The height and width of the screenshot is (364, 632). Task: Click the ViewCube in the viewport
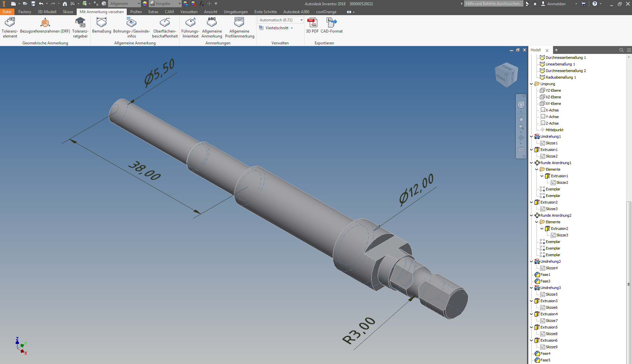click(x=506, y=75)
